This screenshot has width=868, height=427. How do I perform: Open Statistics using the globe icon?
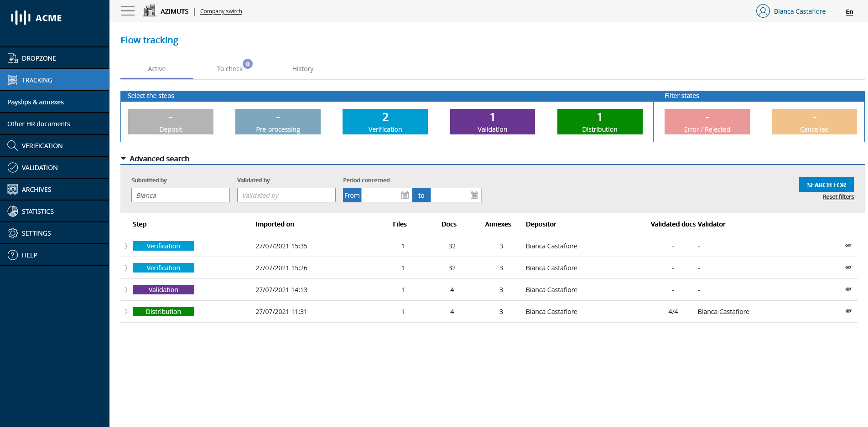[12, 211]
